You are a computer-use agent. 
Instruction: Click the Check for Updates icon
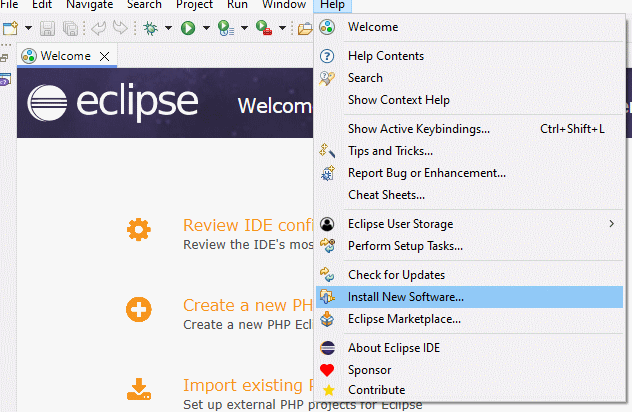[x=327, y=275]
